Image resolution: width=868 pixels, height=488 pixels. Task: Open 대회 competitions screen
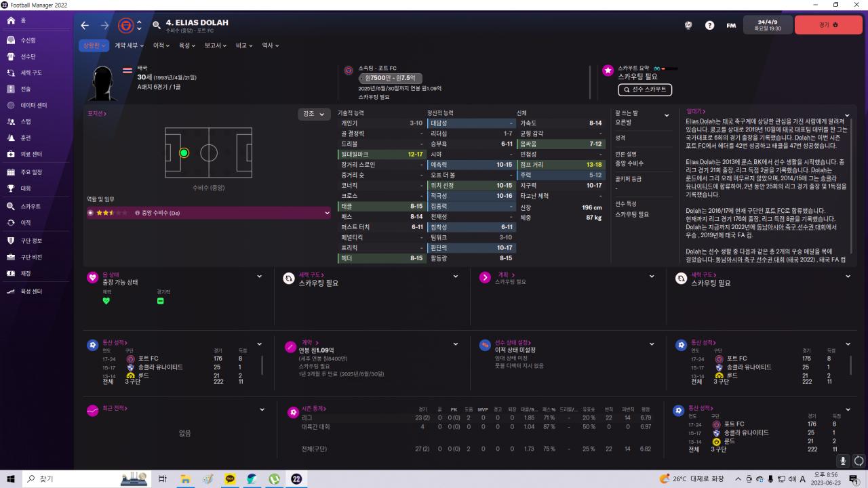click(37, 188)
